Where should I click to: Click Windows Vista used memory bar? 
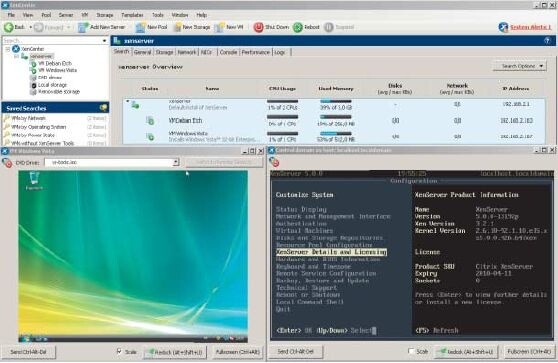tap(336, 133)
